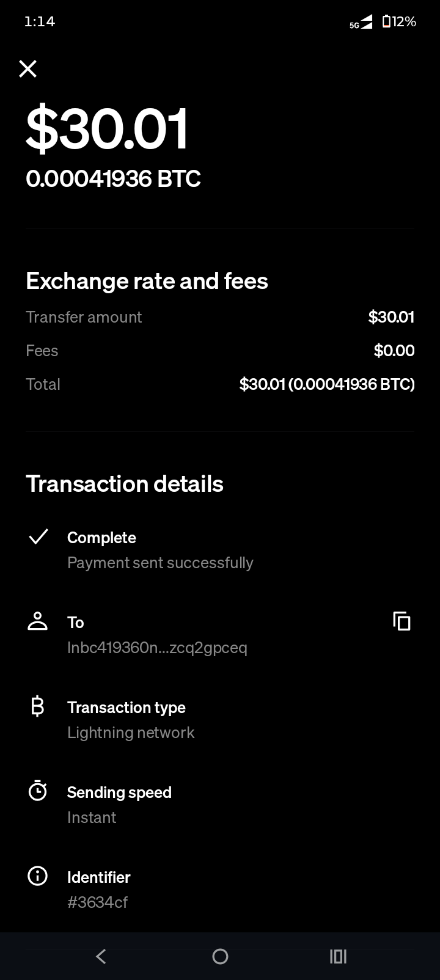Select the truncated lnbc recipient address text

pyautogui.click(x=157, y=648)
